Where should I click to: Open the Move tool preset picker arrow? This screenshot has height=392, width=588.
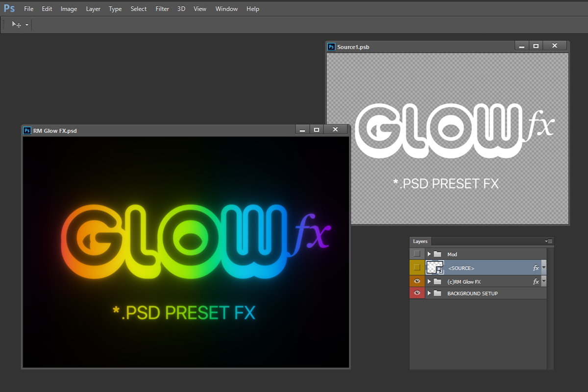(27, 24)
